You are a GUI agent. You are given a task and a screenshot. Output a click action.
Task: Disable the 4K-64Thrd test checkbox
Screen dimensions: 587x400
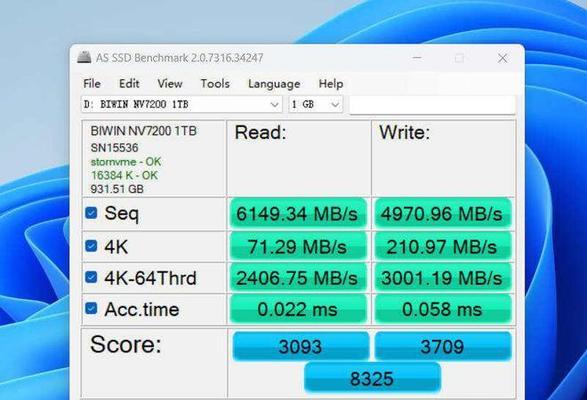(91, 277)
